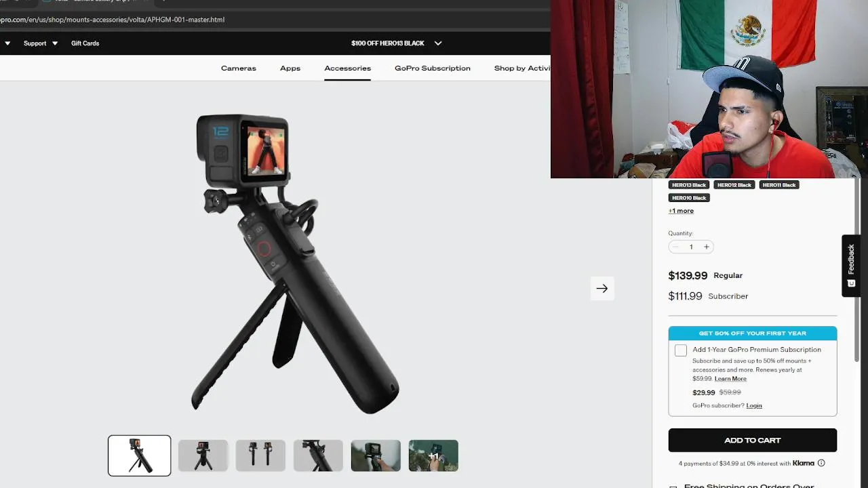The height and width of the screenshot is (488, 868).
Task: Click the HERO11 Black compatibility tag
Action: click(779, 185)
